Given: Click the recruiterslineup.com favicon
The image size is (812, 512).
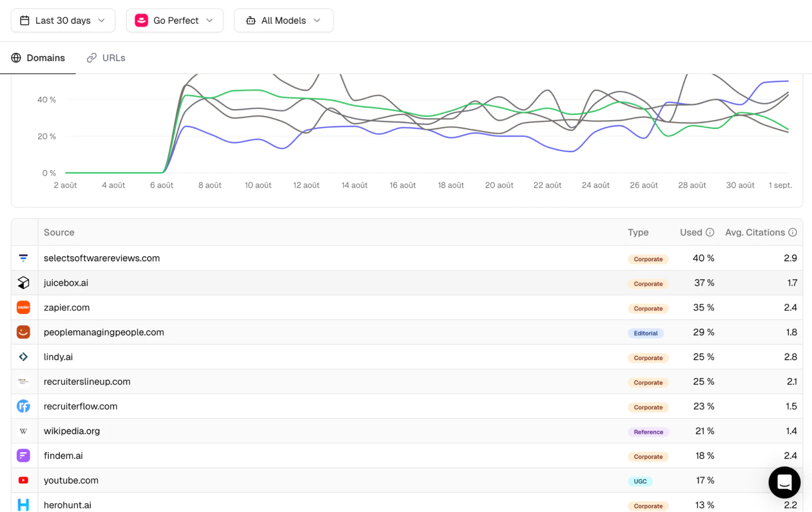Looking at the screenshot, I should click(x=23, y=382).
